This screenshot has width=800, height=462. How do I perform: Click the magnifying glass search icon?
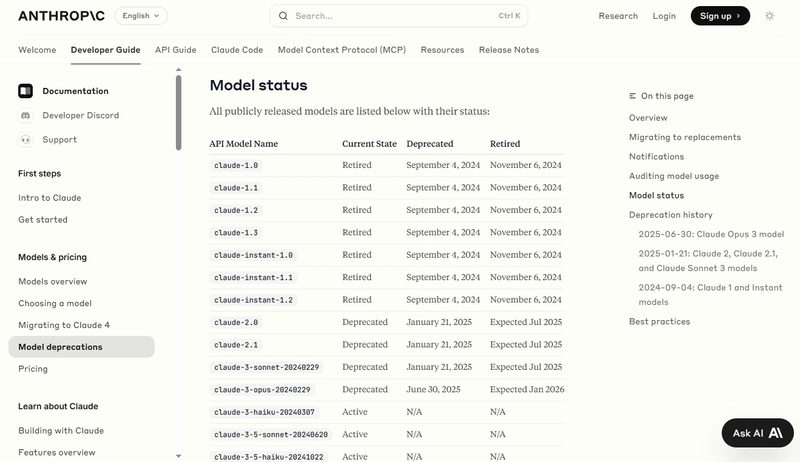pos(283,16)
